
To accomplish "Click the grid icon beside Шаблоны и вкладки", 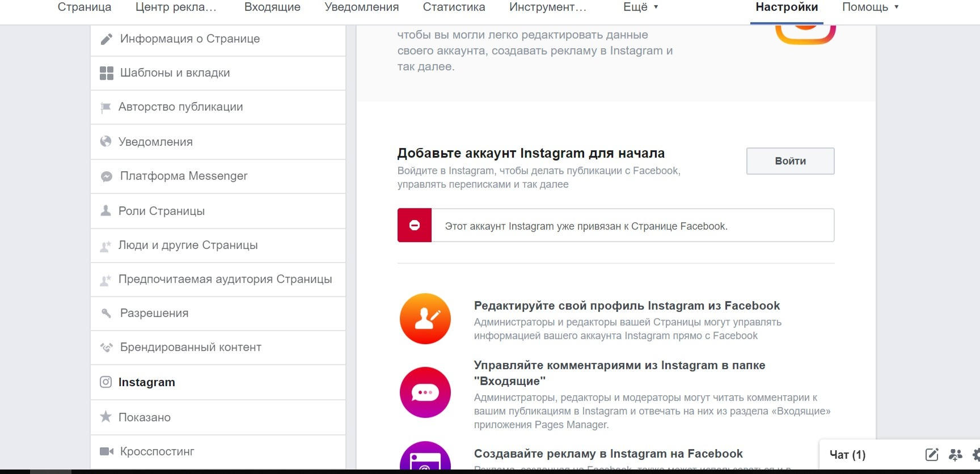I will pos(106,73).
